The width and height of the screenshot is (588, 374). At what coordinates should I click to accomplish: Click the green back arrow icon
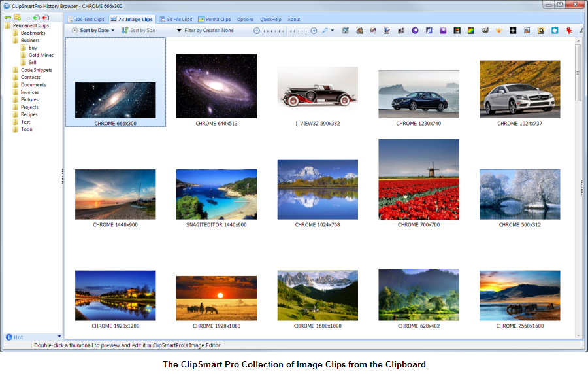point(8,17)
